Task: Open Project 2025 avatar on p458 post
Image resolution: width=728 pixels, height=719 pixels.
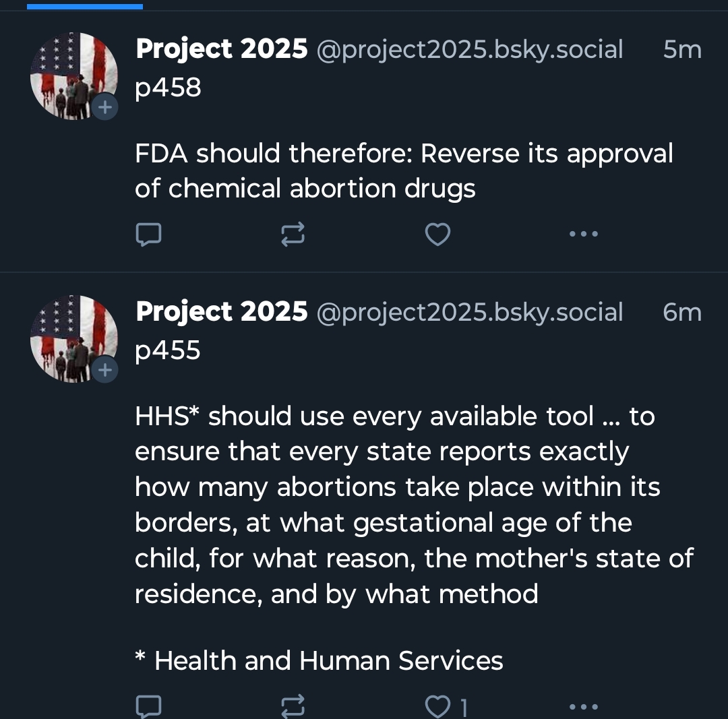Action: (71, 74)
